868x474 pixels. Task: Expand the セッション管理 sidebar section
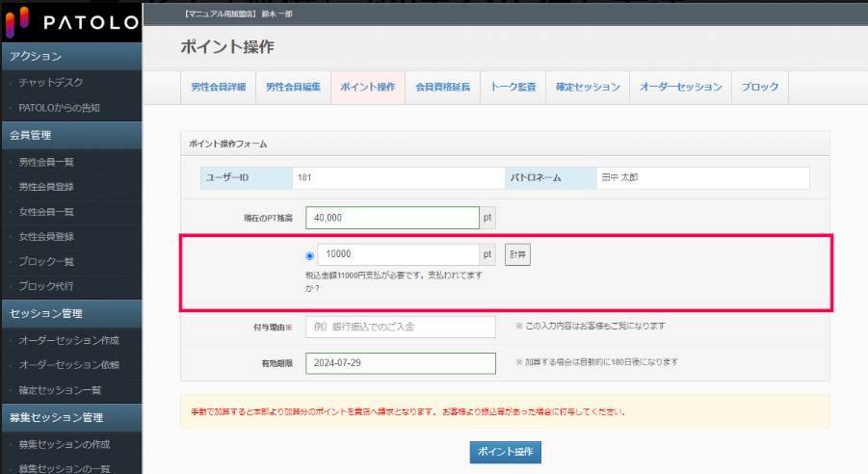46,313
